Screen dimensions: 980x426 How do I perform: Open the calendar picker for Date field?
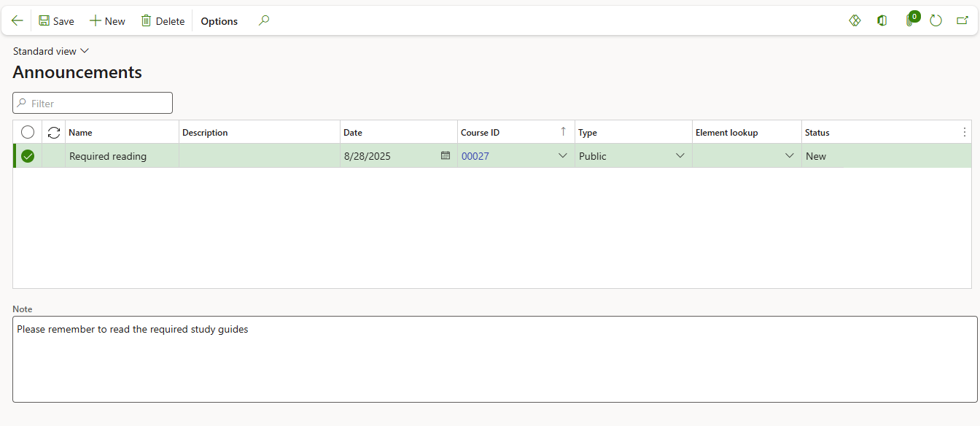pyautogui.click(x=446, y=155)
